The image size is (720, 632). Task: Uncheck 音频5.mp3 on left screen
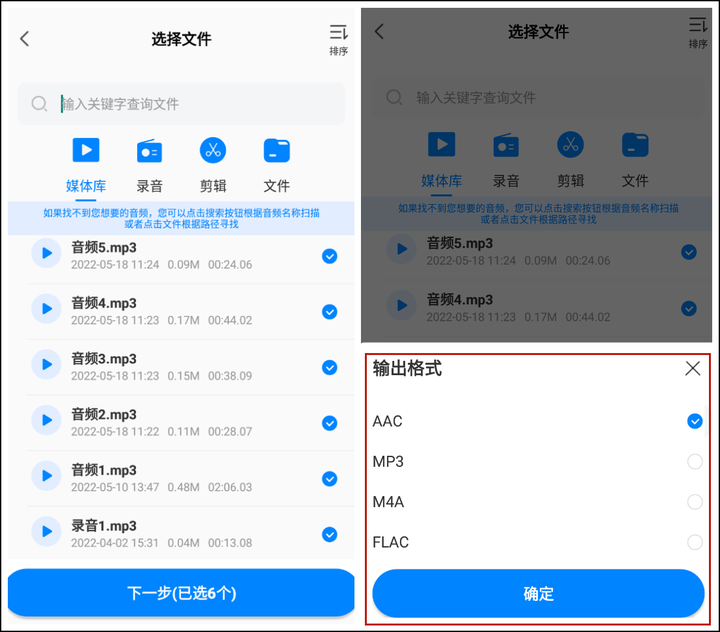click(x=330, y=256)
